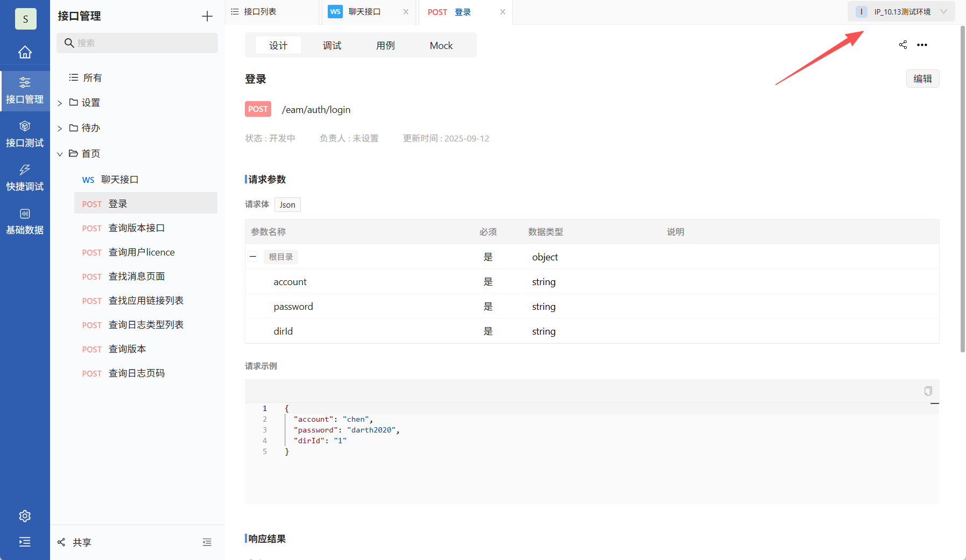Open POST 查询版本 item

pos(146,349)
